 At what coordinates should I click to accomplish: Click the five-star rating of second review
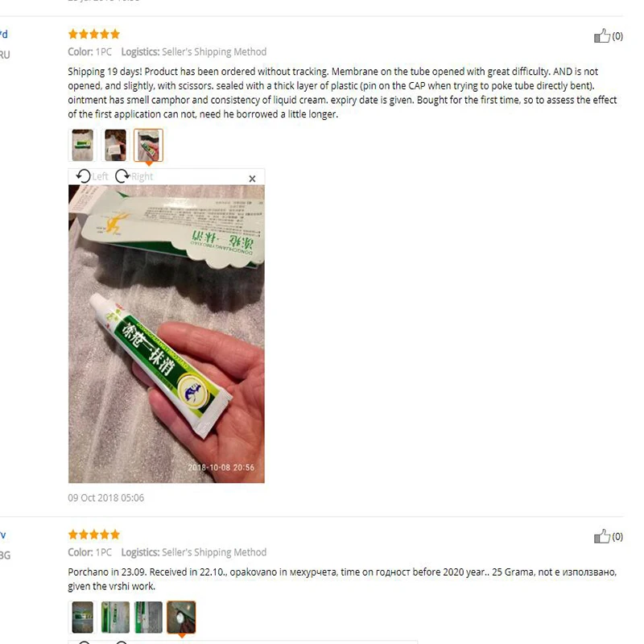(x=94, y=535)
